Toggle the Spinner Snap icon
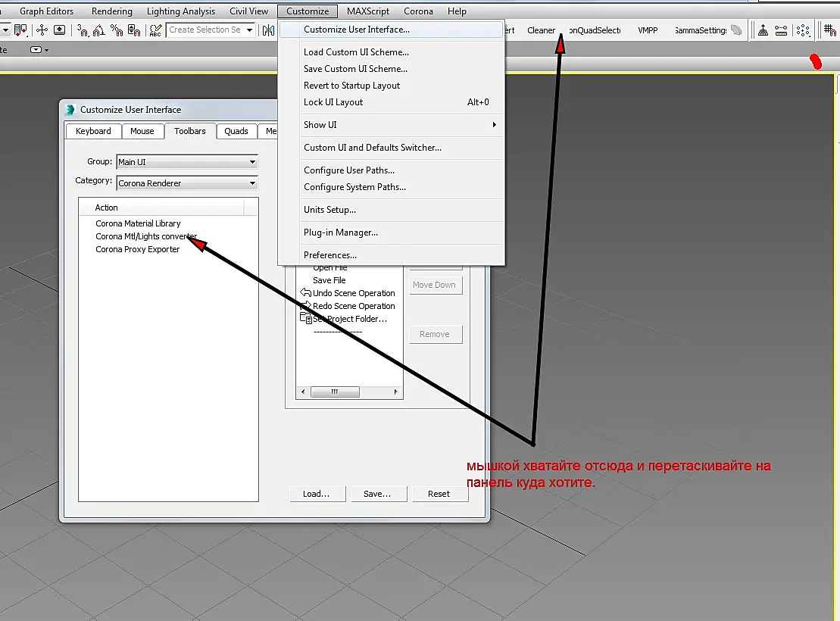Screen dimensions: 840x621 tap(134, 30)
